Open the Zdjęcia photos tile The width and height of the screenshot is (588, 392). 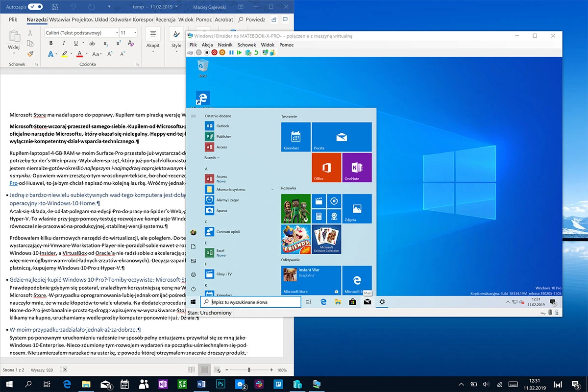point(357,209)
